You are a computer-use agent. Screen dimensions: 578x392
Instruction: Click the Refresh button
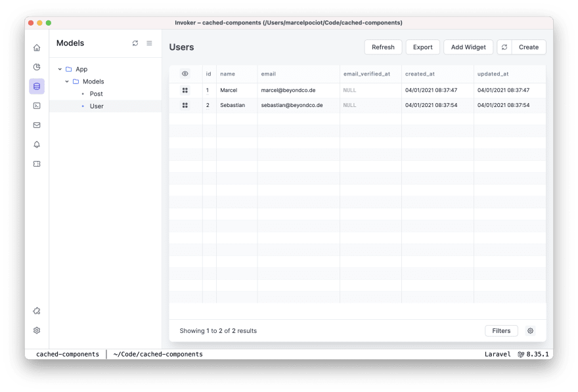(x=383, y=47)
